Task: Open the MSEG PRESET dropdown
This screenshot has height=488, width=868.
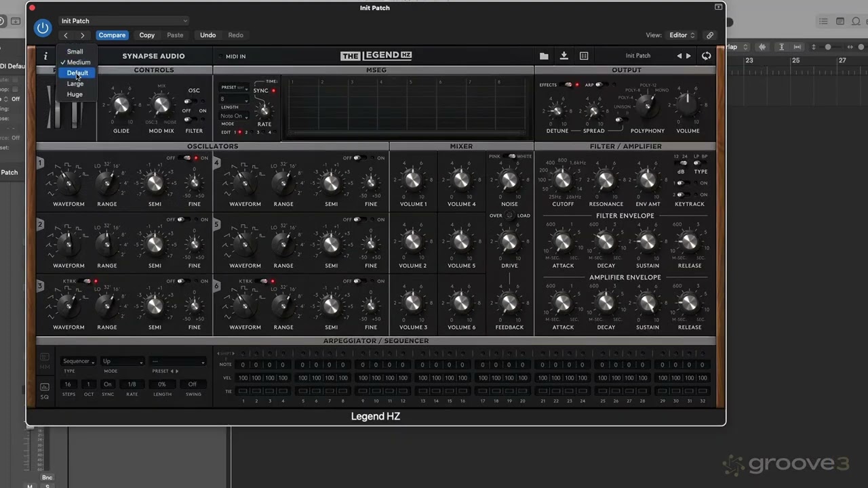Action: pos(234,87)
